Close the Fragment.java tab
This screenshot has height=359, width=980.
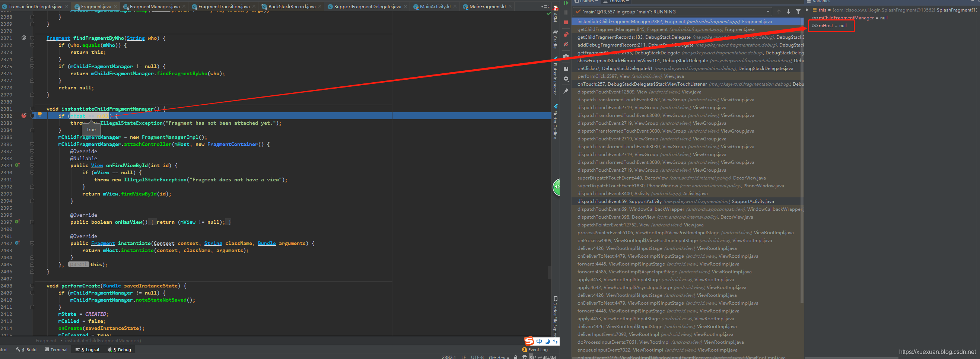[x=115, y=6]
